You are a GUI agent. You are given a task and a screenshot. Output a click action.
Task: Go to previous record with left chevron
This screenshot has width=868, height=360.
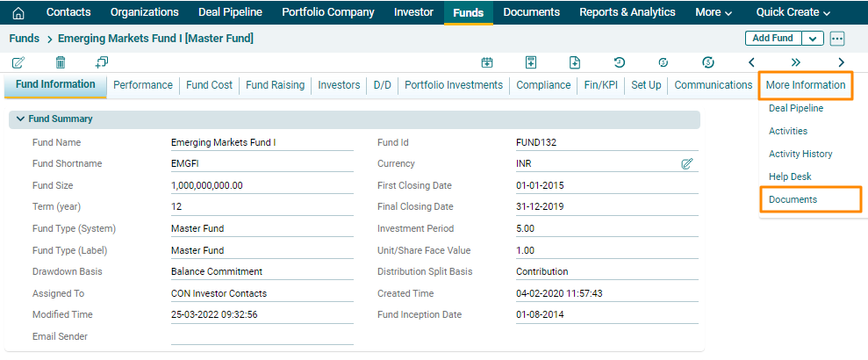point(751,62)
